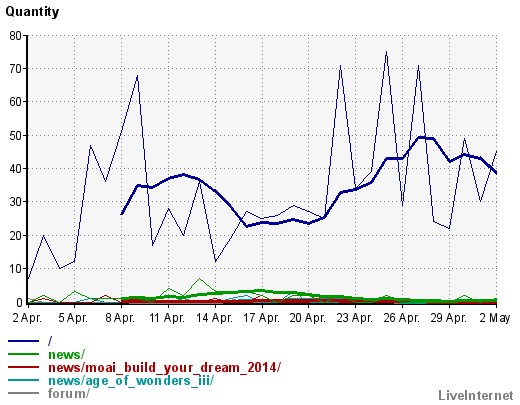Select the 26 Apr. date axis label

pos(402,318)
